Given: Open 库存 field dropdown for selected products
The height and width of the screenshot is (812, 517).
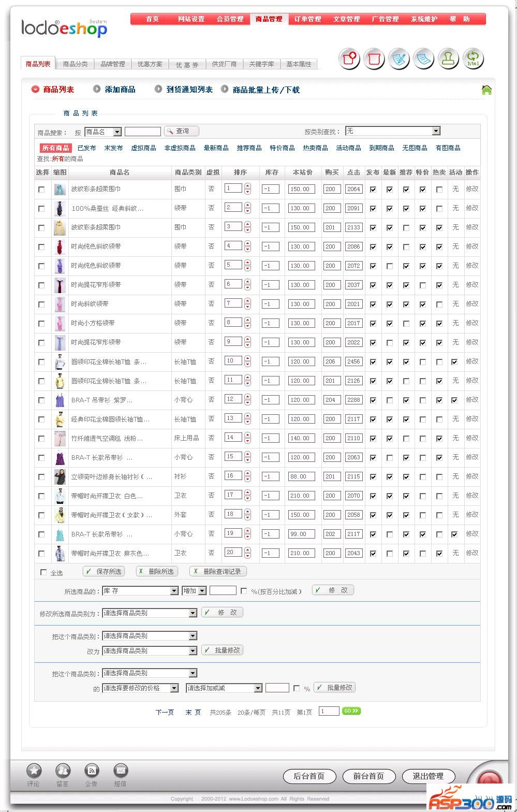Looking at the screenshot, I should tap(140, 591).
